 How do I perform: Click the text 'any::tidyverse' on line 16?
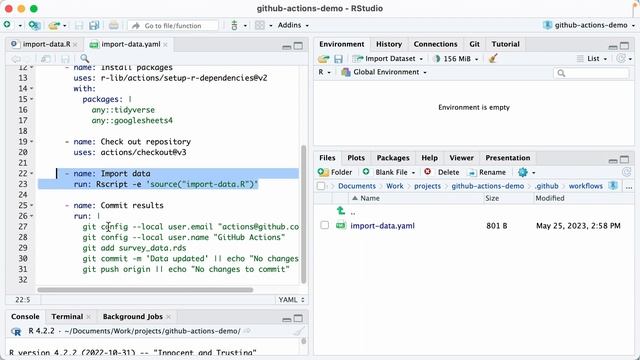[x=123, y=110]
